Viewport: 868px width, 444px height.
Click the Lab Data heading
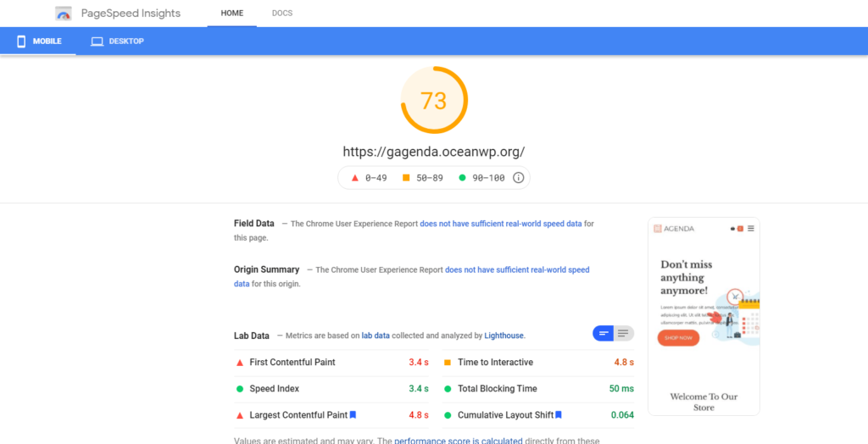point(251,336)
